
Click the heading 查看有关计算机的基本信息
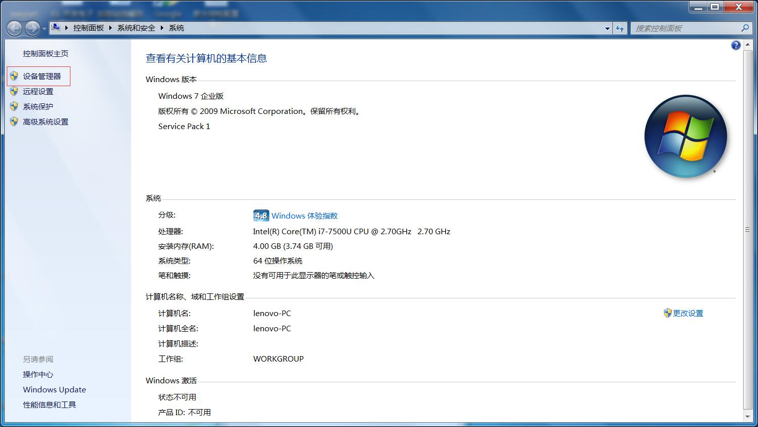[x=206, y=59]
